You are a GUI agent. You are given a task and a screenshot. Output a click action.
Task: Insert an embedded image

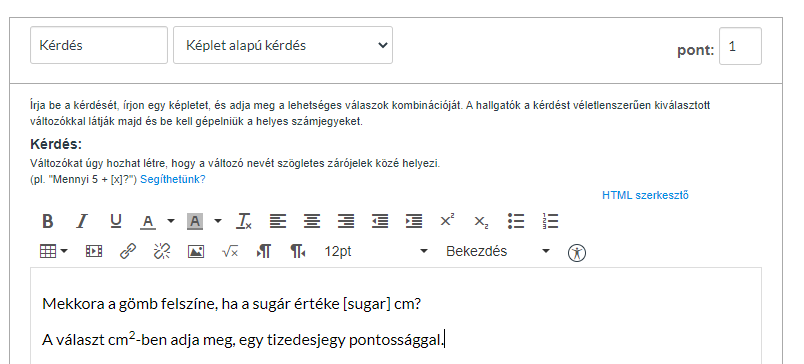pyautogui.click(x=196, y=252)
